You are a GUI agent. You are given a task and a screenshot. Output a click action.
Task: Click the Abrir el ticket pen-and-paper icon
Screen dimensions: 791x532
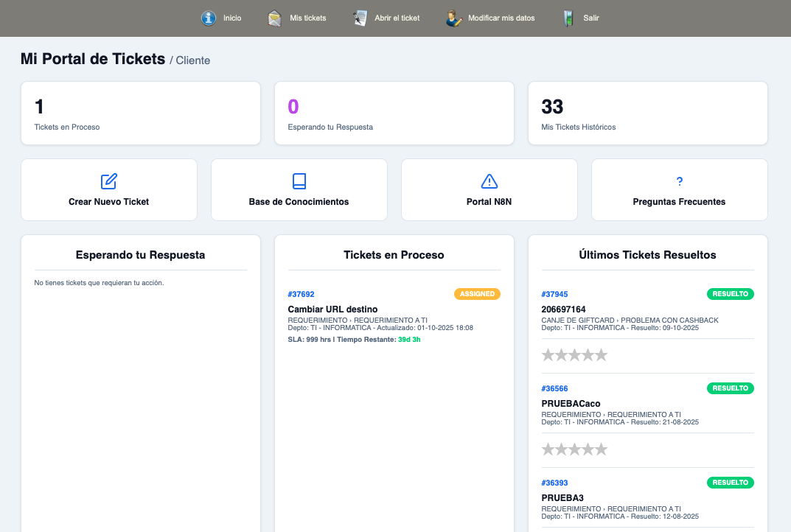point(360,18)
